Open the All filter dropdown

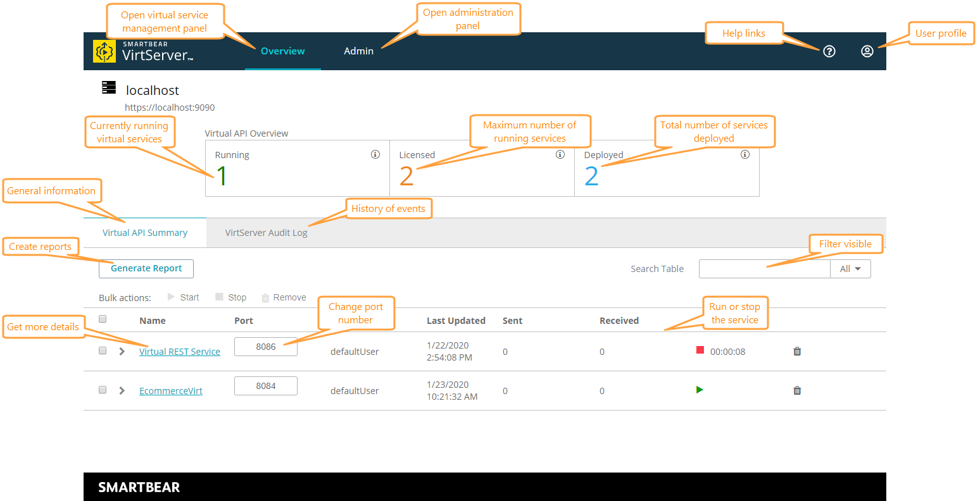pyautogui.click(x=850, y=269)
